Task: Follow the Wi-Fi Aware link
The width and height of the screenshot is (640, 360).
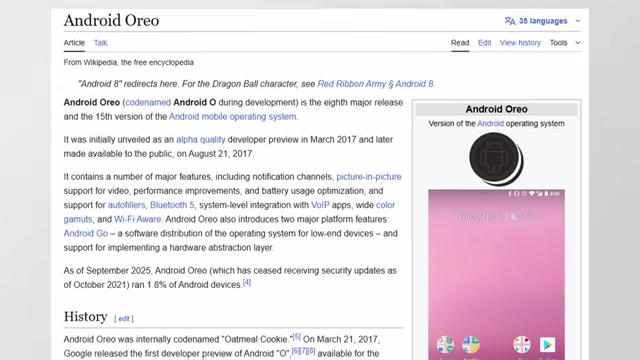Action: pos(138,219)
